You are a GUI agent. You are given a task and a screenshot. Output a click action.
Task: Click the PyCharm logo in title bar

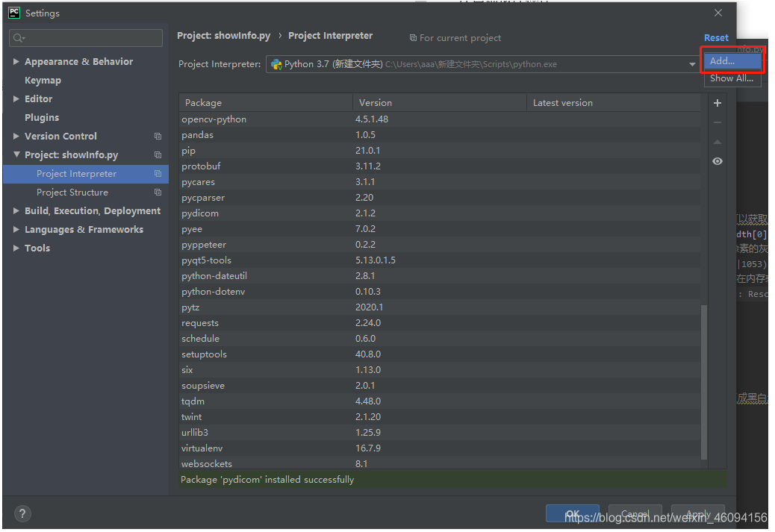pos(14,13)
